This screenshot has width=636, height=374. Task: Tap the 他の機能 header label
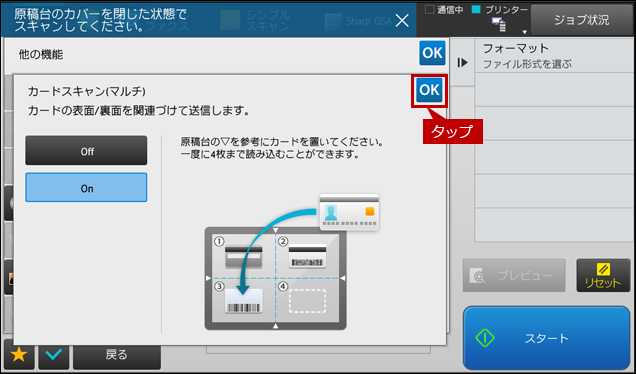pyautogui.click(x=41, y=55)
